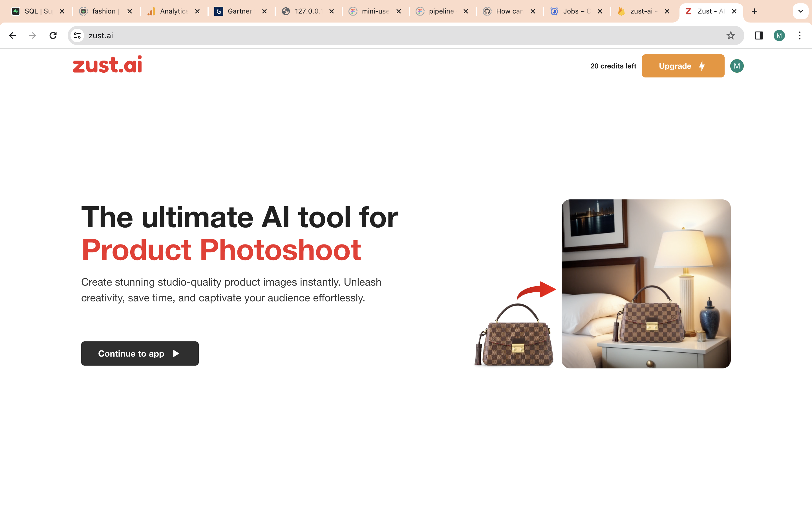Click Continue to app
Image resolution: width=812 pixels, height=507 pixels.
click(x=140, y=353)
